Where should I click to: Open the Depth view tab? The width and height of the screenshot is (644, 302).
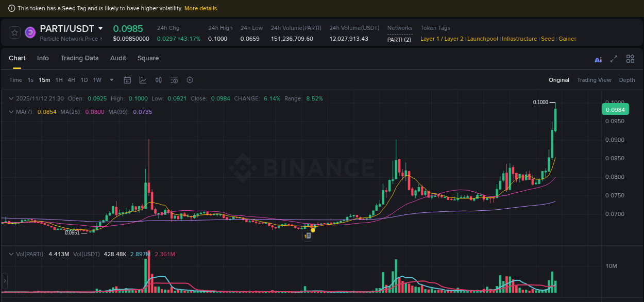click(626, 80)
